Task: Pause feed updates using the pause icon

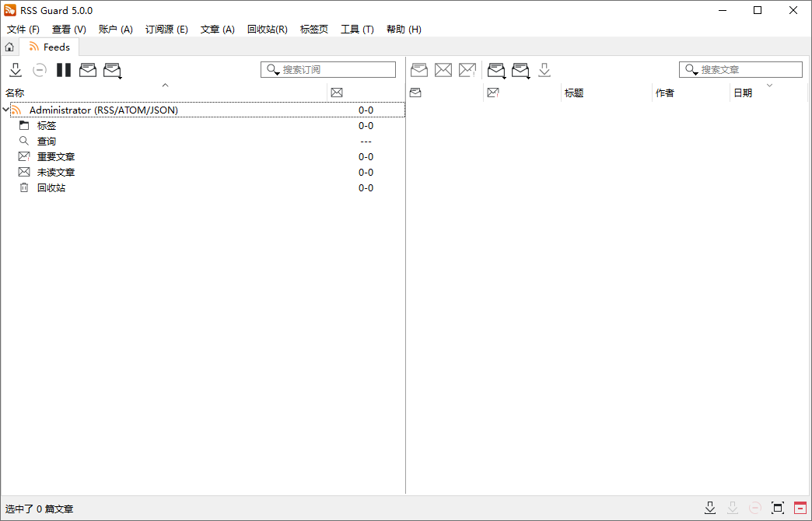Action: [63, 70]
